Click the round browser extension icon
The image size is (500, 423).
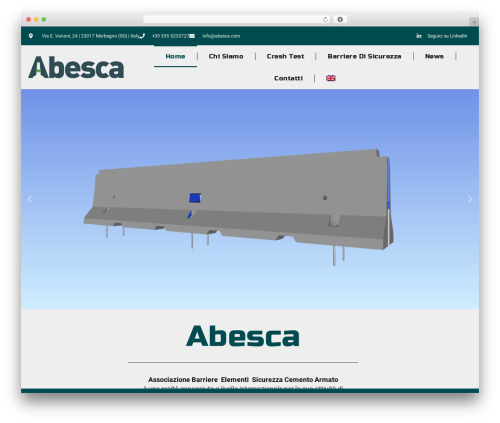click(x=340, y=20)
